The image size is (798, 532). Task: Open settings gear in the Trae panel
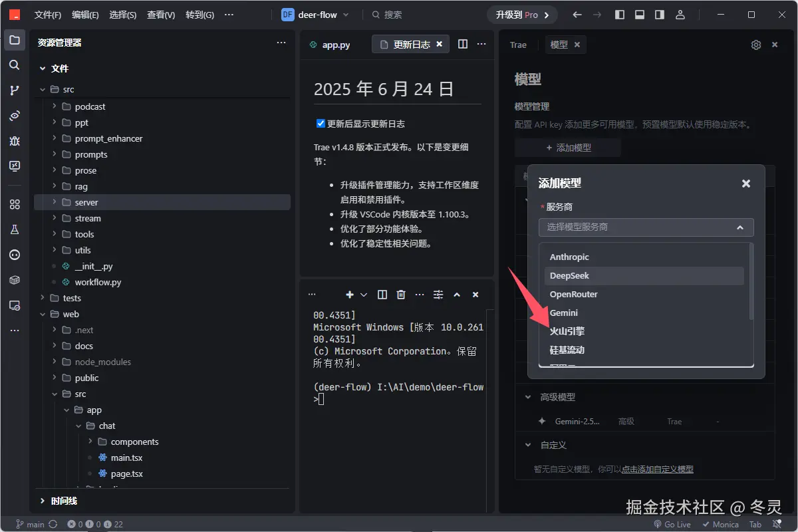pyautogui.click(x=756, y=45)
